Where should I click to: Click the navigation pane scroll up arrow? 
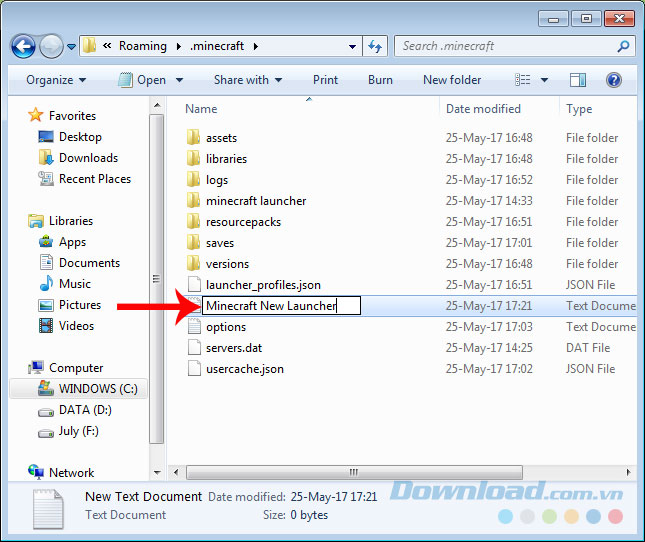click(157, 105)
